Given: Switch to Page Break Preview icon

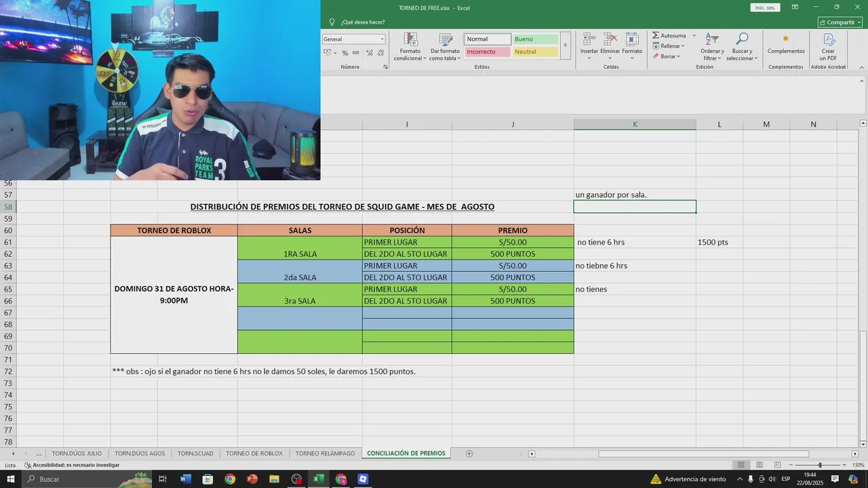Looking at the screenshot, I should (778, 465).
